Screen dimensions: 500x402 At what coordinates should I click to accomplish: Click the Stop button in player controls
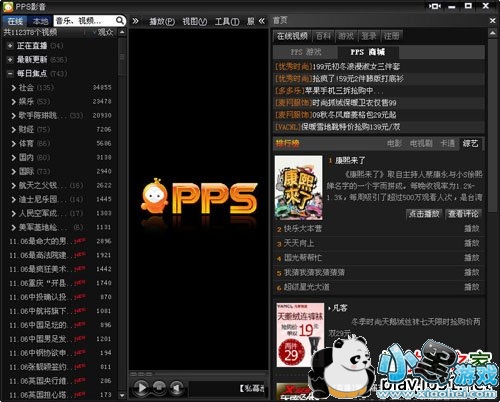pos(159,387)
